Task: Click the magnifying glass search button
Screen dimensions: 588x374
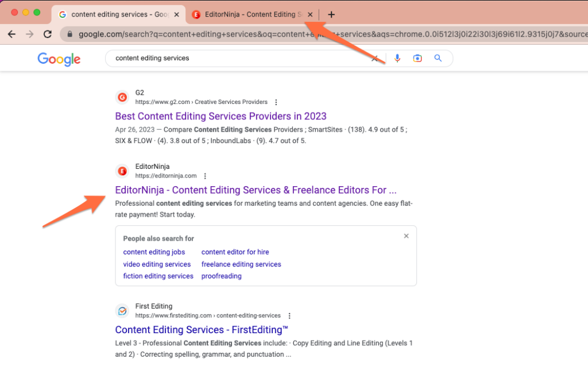Action: (x=438, y=58)
